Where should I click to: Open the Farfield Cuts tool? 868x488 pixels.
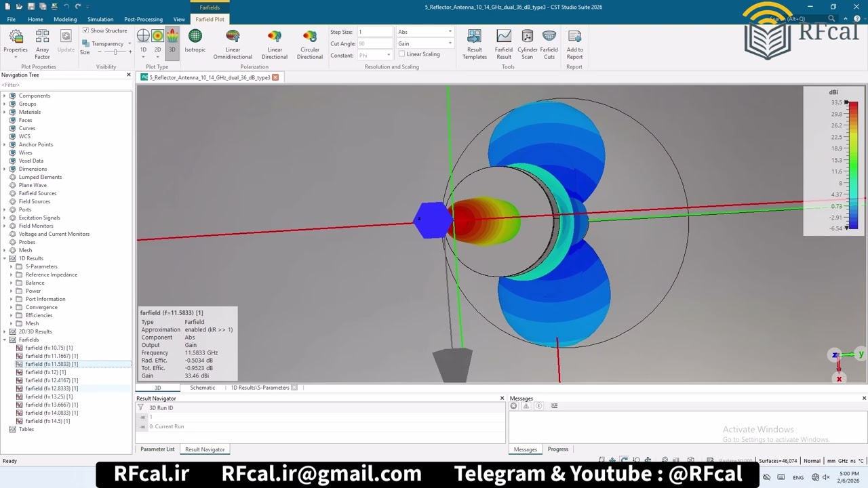point(549,44)
